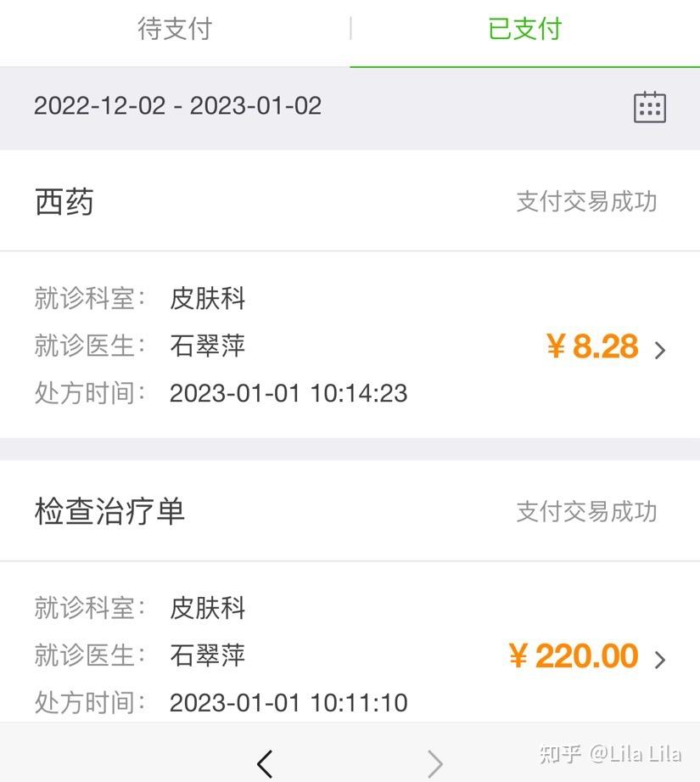
Task: Select 皮肤科 department in 西药 record
Action: [x=207, y=298]
